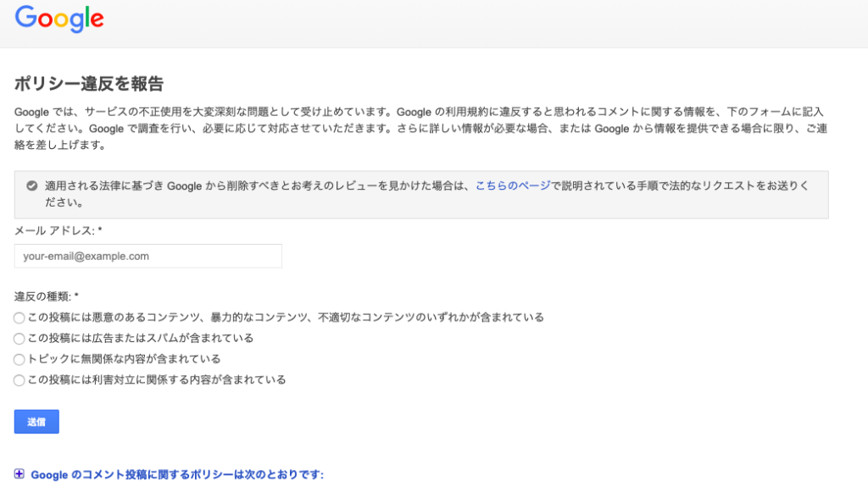Click the Google logo
The height and width of the screenshot is (492, 868).
point(59,19)
